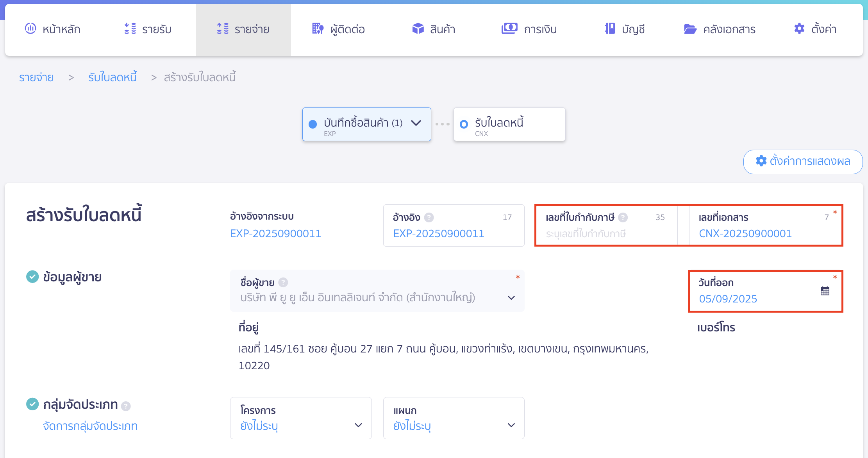Open the รายรับ menu
Viewport: 868px width, 458px height.
click(148, 29)
